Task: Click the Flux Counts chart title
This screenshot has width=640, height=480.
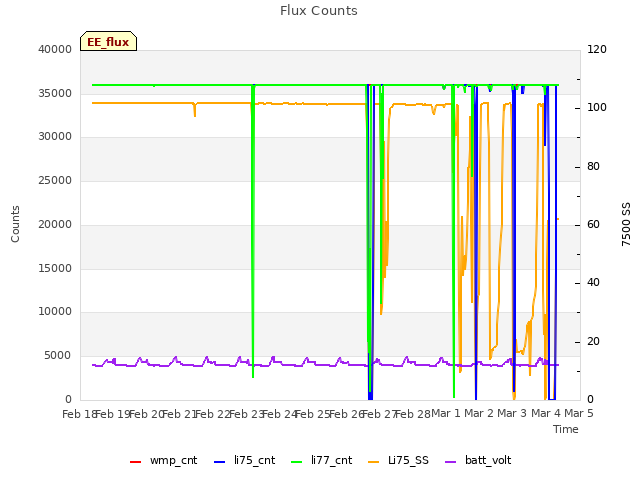Action: pos(319,11)
